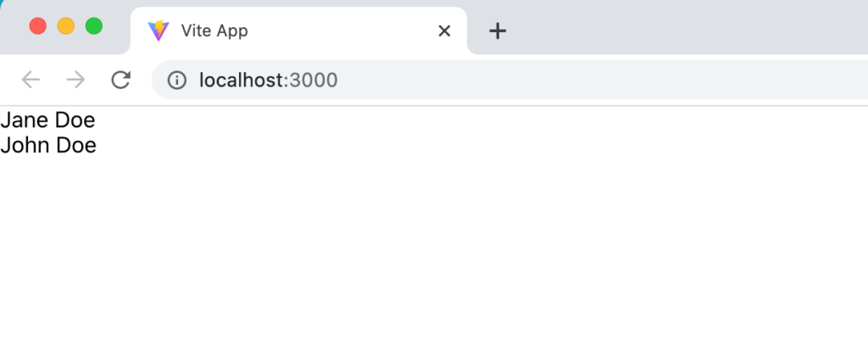This screenshot has width=868, height=343.
Task: Focus the empty right side of the address bar
Action: (604, 80)
